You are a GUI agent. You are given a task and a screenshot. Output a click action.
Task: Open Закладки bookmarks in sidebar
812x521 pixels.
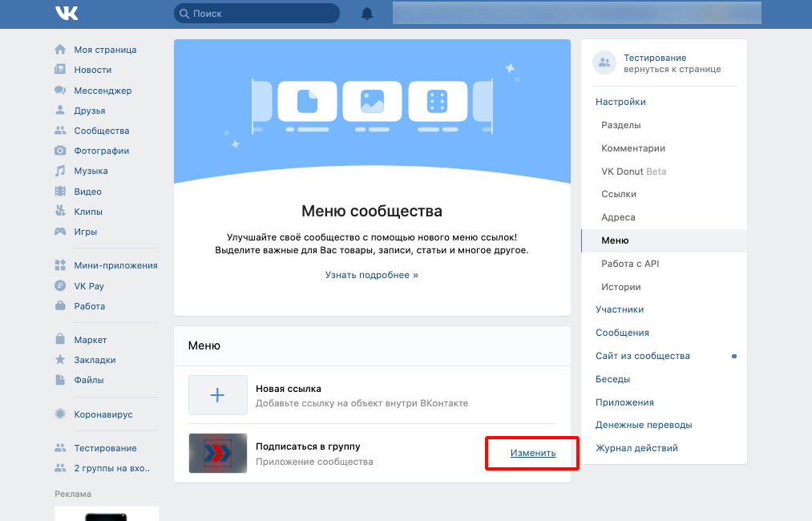point(95,360)
